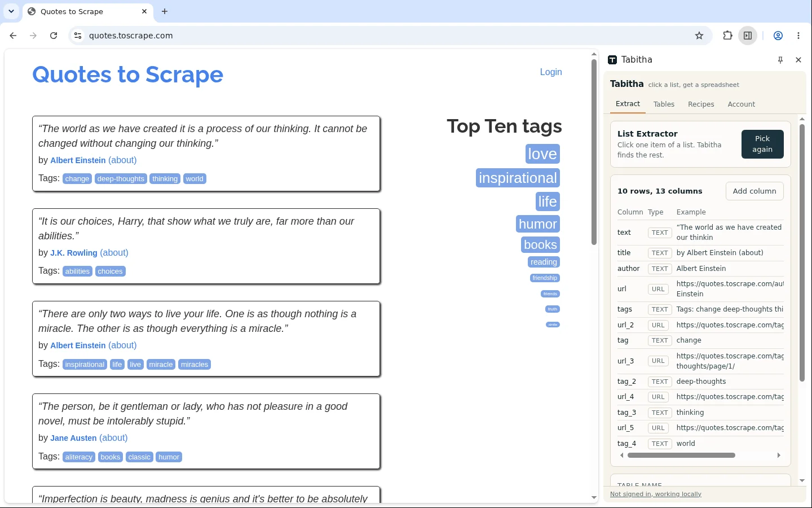The width and height of the screenshot is (812, 508).
Task: Switch to the Account tab
Action: point(742,104)
